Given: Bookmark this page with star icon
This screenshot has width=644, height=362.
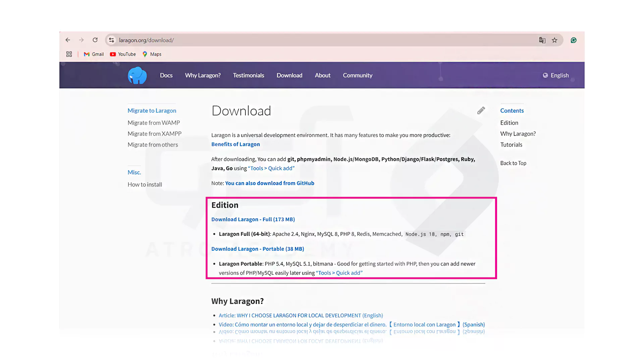Looking at the screenshot, I should 554,40.
